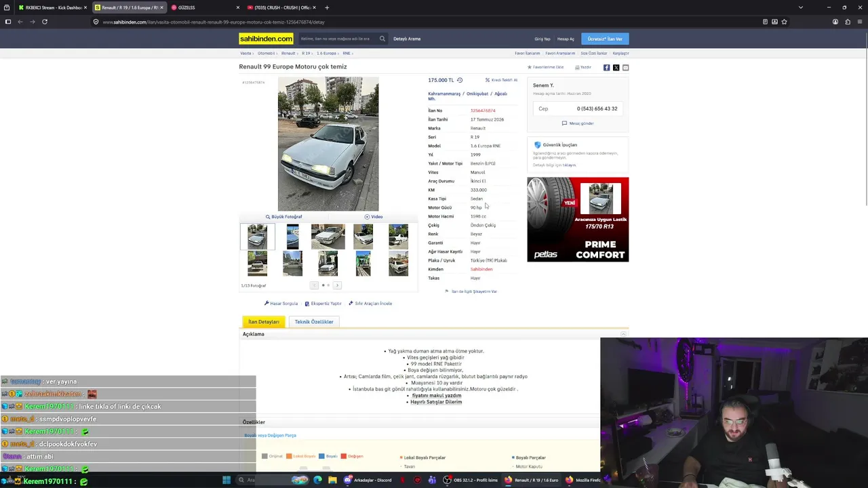Click Favori Aramalarım link
The height and width of the screenshot is (488, 868).
tap(560, 54)
